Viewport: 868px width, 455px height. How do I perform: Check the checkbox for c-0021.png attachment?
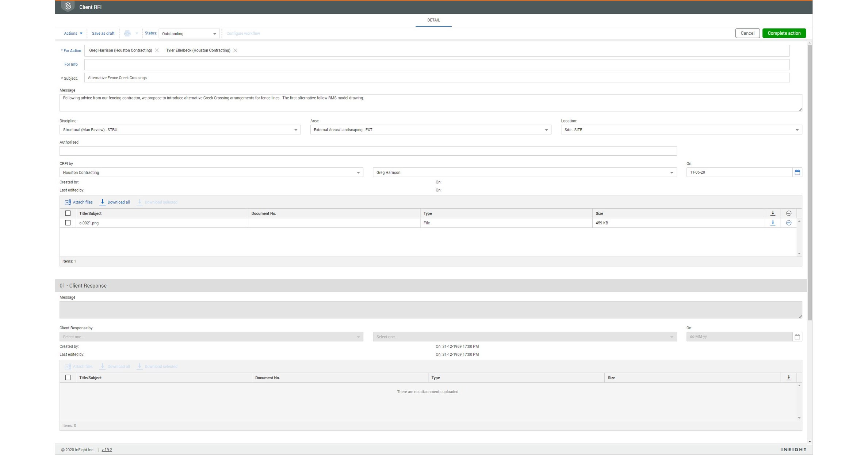pyautogui.click(x=68, y=223)
